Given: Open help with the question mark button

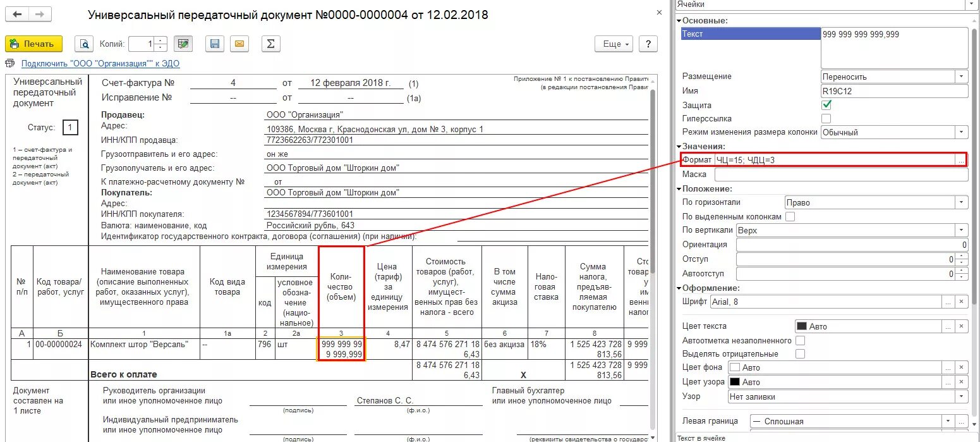Looking at the screenshot, I should click(x=648, y=44).
